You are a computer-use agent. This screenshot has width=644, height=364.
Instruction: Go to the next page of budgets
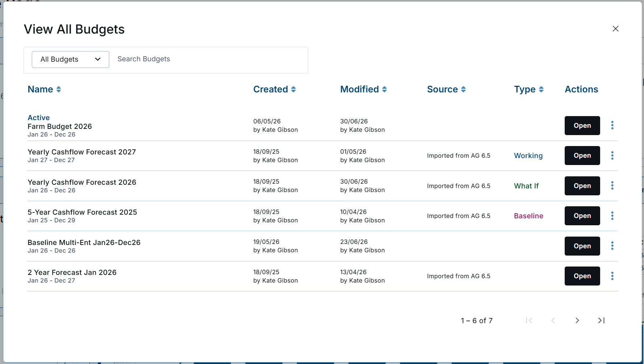[x=577, y=321]
